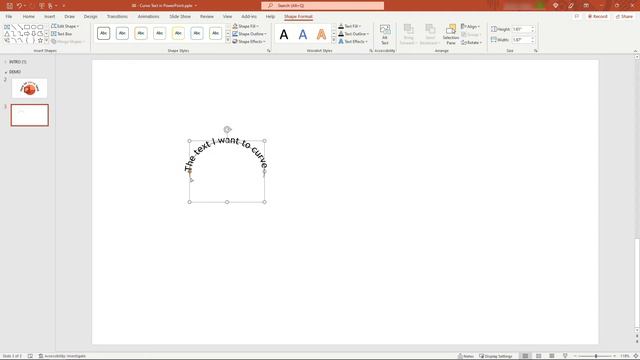The width and height of the screenshot is (640, 360).
Task: Open Text Effects dropdown
Action: click(x=353, y=42)
